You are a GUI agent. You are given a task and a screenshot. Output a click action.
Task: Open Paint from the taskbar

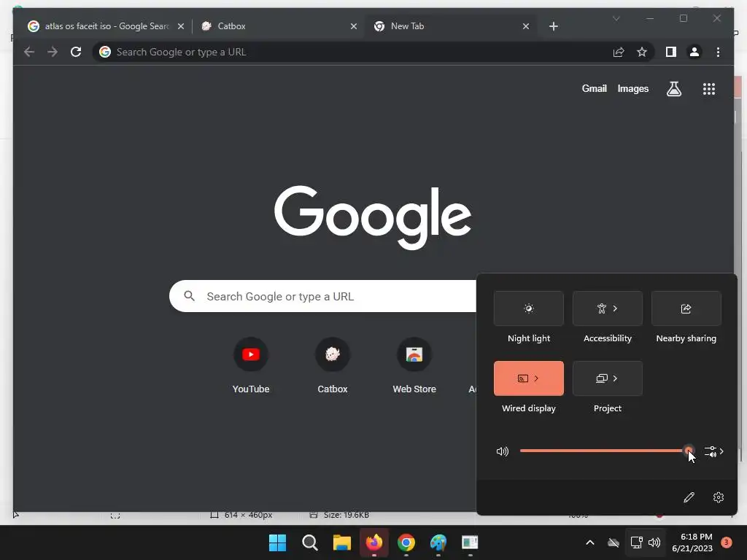tap(438, 542)
